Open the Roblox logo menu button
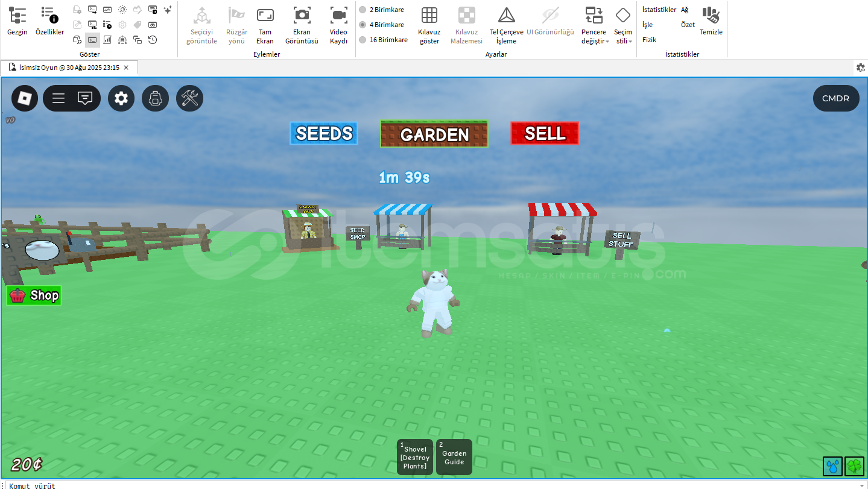868x489 pixels. pyautogui.click(x=25, y=98)
